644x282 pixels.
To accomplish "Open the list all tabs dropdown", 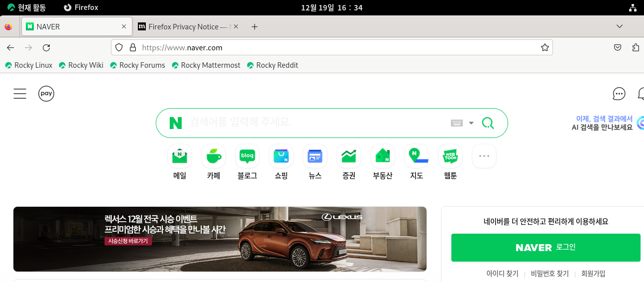I will point(620,26).
